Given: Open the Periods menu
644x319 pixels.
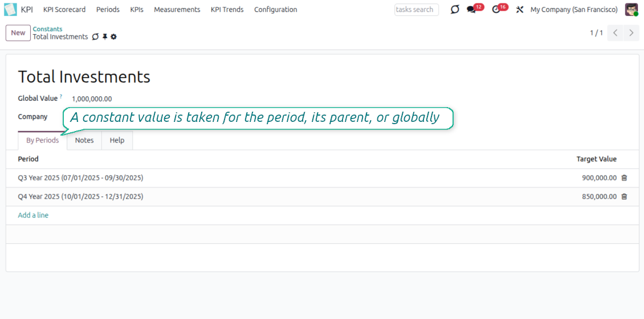Looking at the screenshot, I should click(x=108, y=10).
